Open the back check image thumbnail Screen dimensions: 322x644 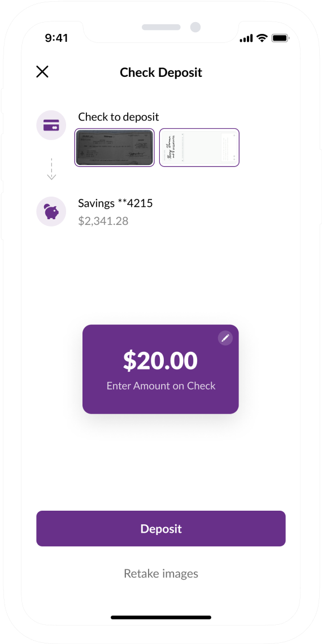[199, 147]
